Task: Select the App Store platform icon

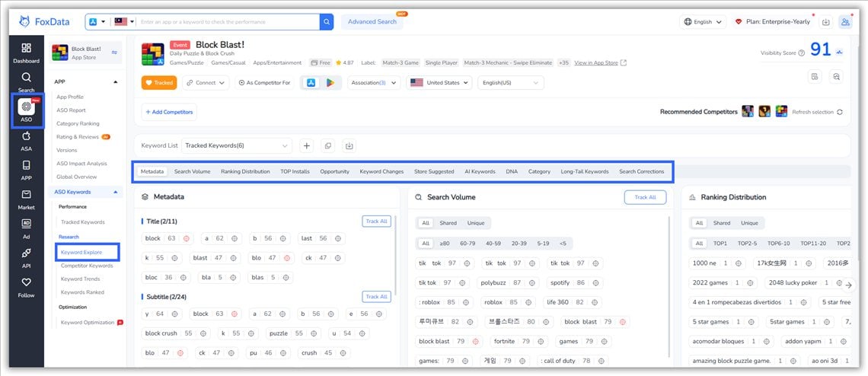Action: [x=311, y=82]
